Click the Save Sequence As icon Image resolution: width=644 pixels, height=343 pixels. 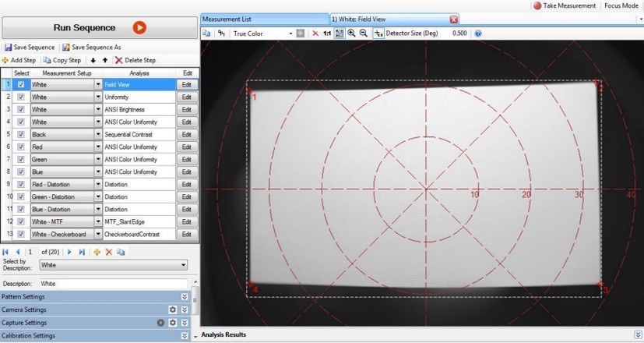click(x=66, y=48)
